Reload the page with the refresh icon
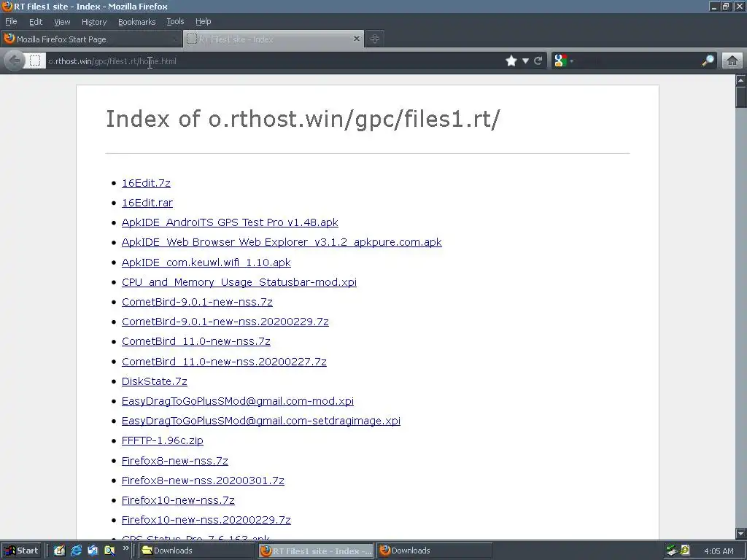747x560 pixels. (538, 61)
